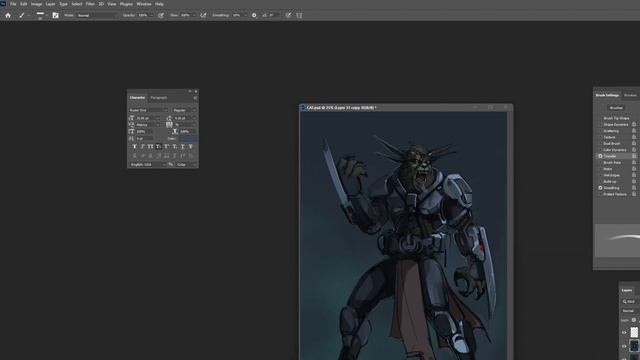The height and width of the screenshot is (360, 640).
Task: Enable Texture checkbox
Action: [x=600, y=137]
